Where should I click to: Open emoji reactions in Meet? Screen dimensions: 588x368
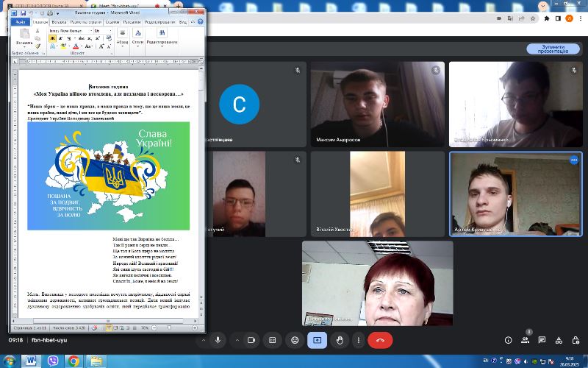click(295, 340)
